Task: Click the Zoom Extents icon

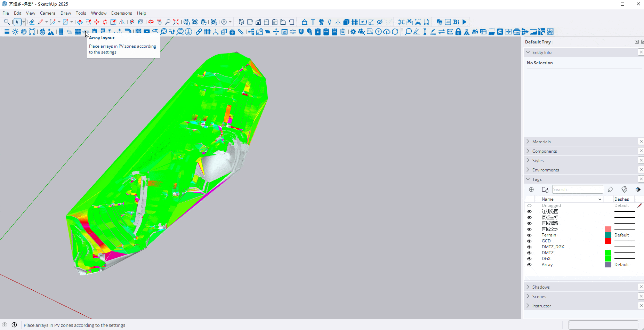Action: [x=176, y=22]
